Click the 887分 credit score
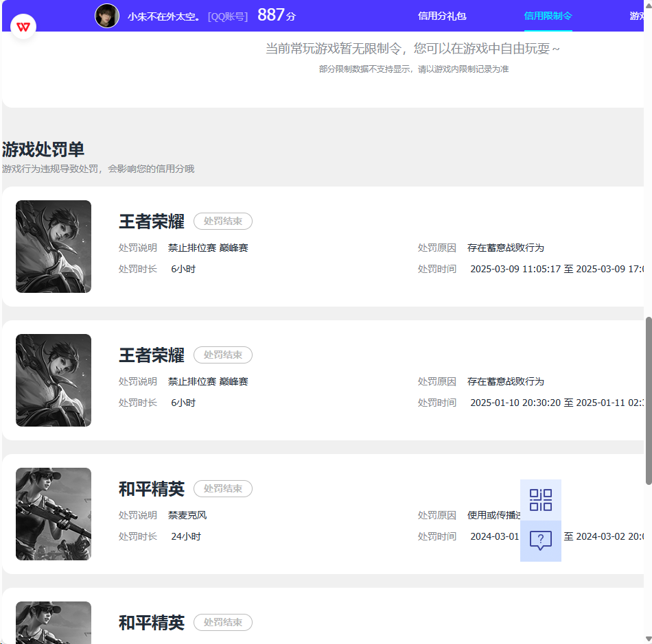 (277, 15)
